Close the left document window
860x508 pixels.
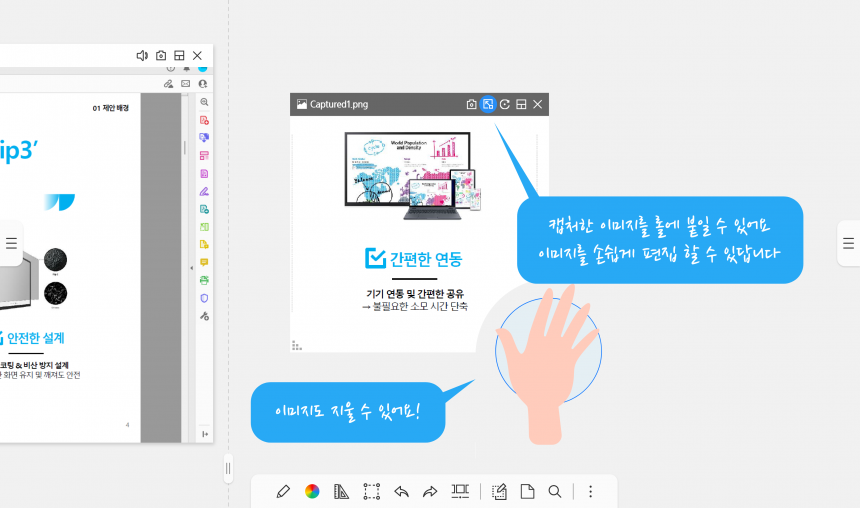click(197, 55)
